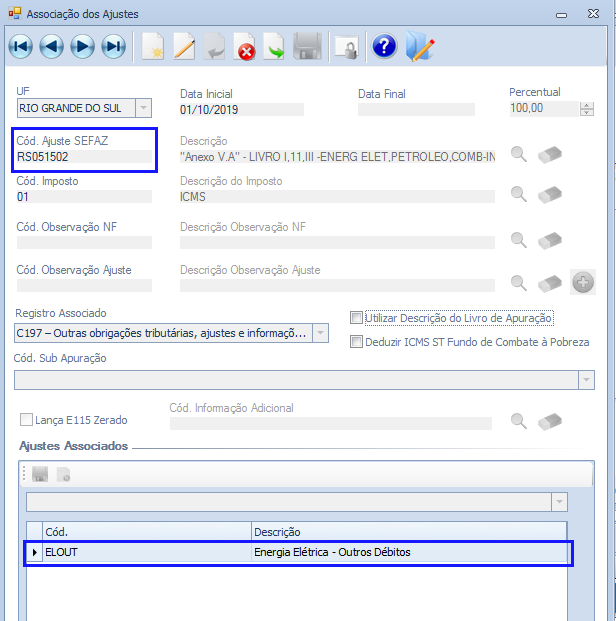616x621 pixels.
Task: Click Cód. Observação NF input
Action: point(84,242)
